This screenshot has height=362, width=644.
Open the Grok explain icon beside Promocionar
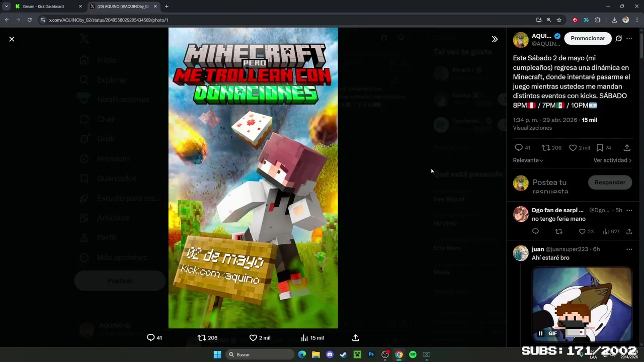coord(618,38)
